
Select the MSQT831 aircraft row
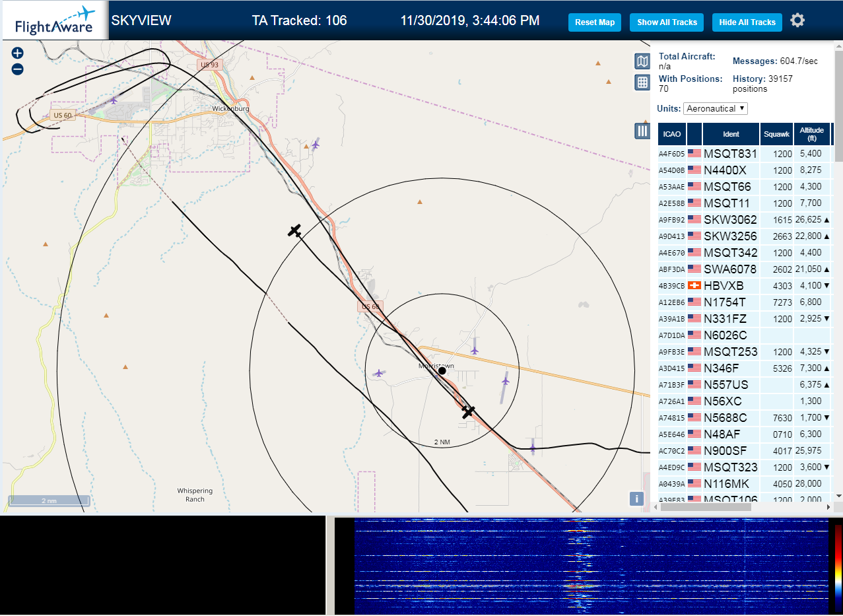(x=745, y=154)
